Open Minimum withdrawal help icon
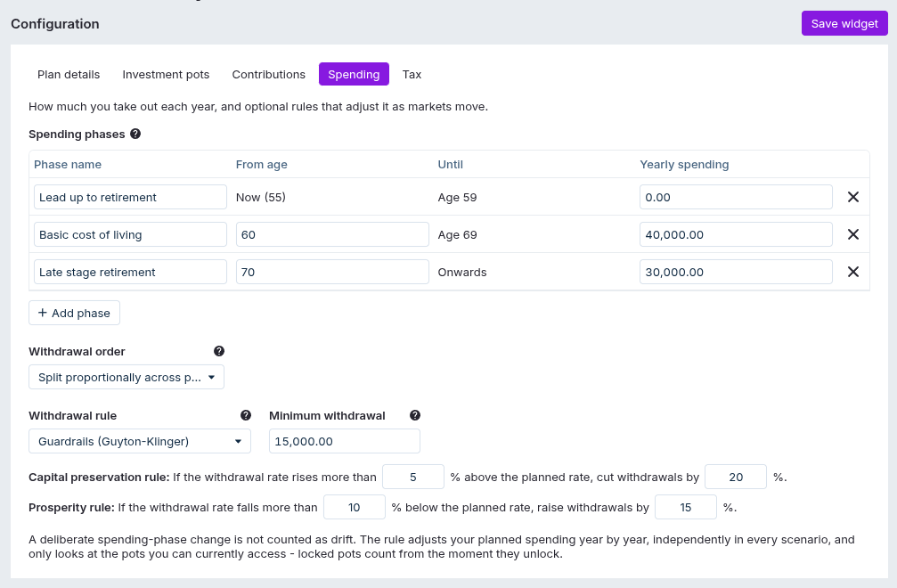Image resolution: width=897 pixels, height=588 pixels. [x=415, y=415]
